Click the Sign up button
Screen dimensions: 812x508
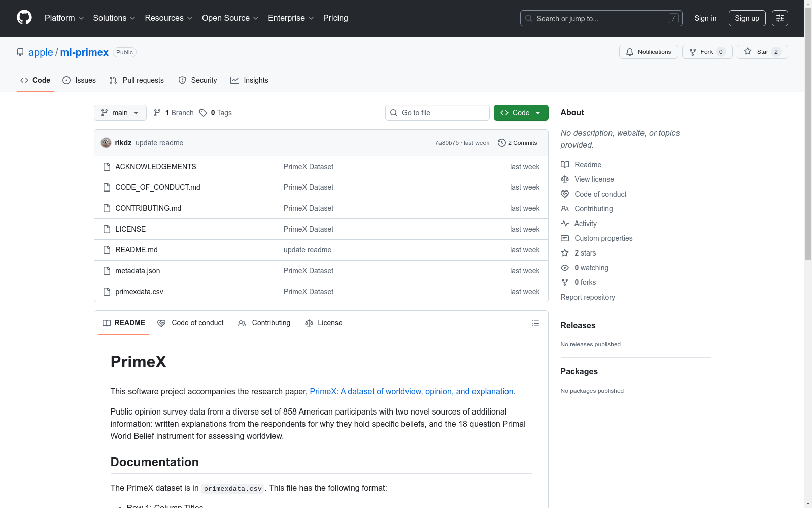coord(747,18)
